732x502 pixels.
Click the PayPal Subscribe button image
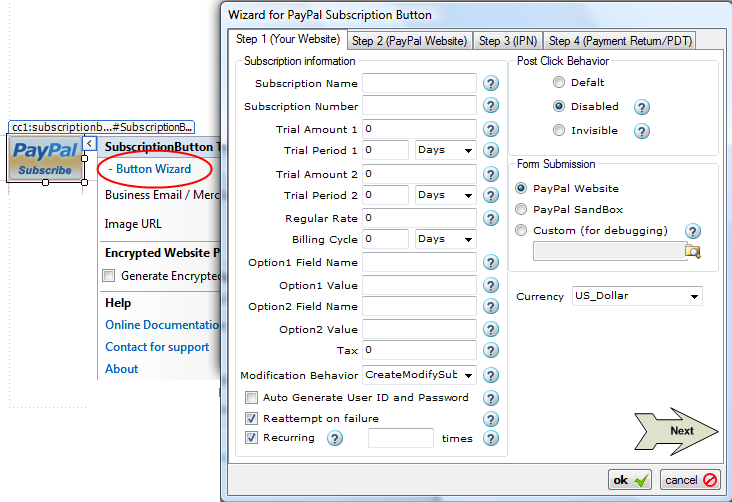pyautogui.click(x=45, y=159)
